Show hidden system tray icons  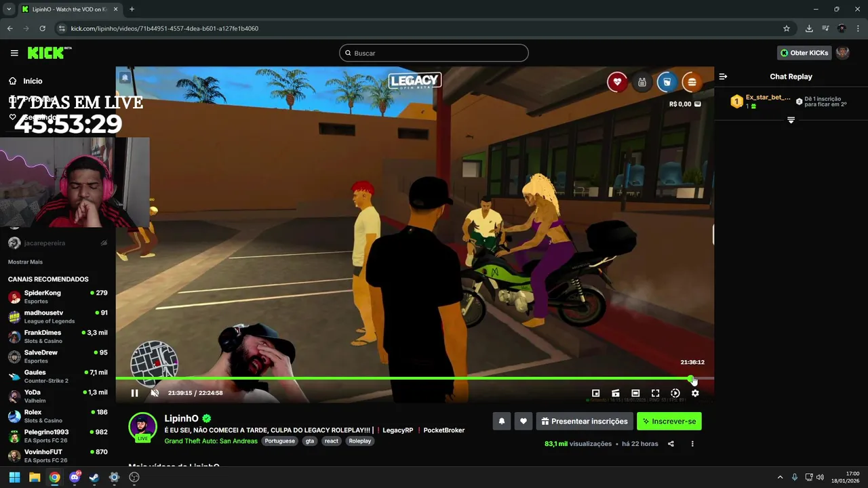coord(780,477)
